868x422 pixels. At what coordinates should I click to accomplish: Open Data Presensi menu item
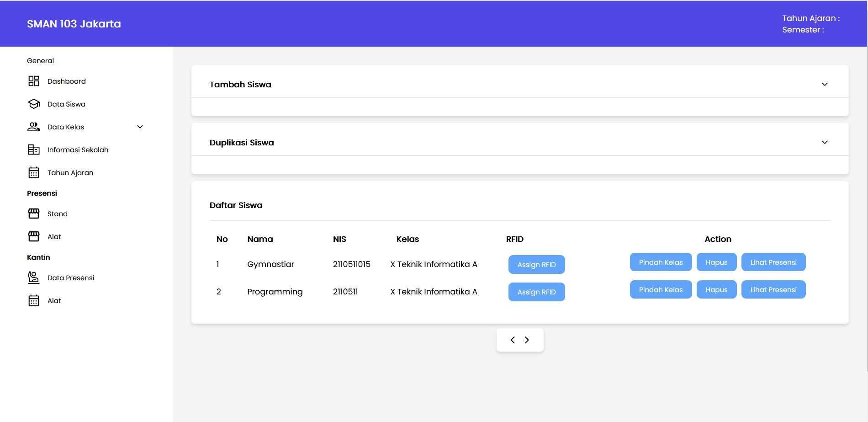[x=71, y=278]
